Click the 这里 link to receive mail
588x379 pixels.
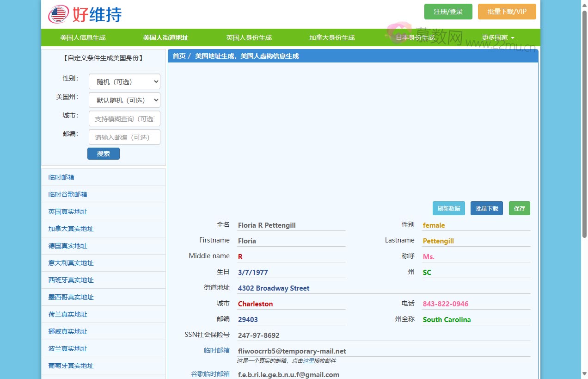(x=308, y=361)
